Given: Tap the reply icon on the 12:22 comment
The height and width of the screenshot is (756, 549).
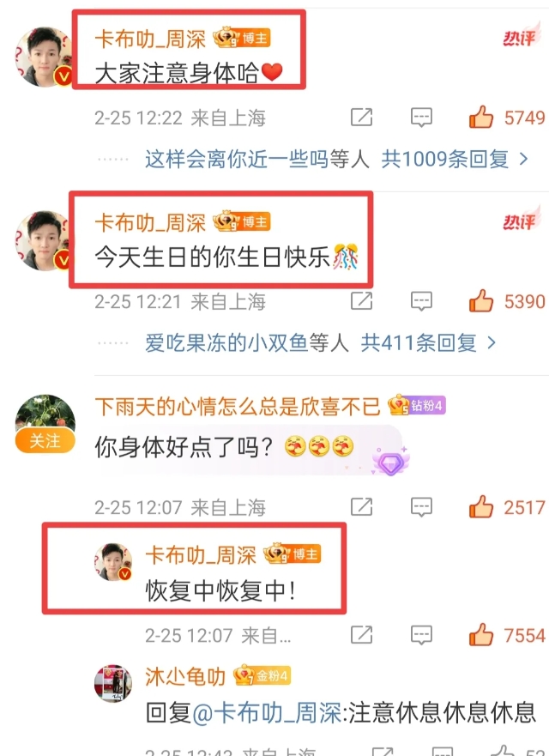Looking at the screenshot, I should [x=421, y=118].
